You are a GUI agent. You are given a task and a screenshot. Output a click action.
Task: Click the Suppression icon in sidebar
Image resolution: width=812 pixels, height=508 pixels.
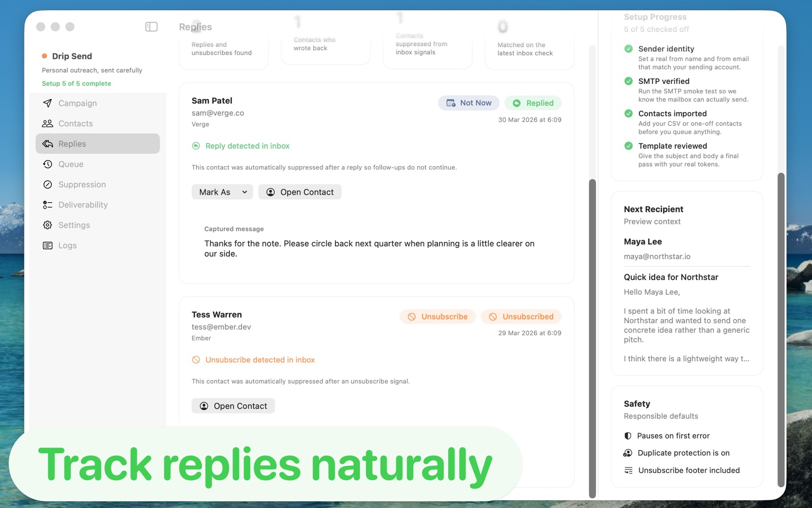[48, 184]
